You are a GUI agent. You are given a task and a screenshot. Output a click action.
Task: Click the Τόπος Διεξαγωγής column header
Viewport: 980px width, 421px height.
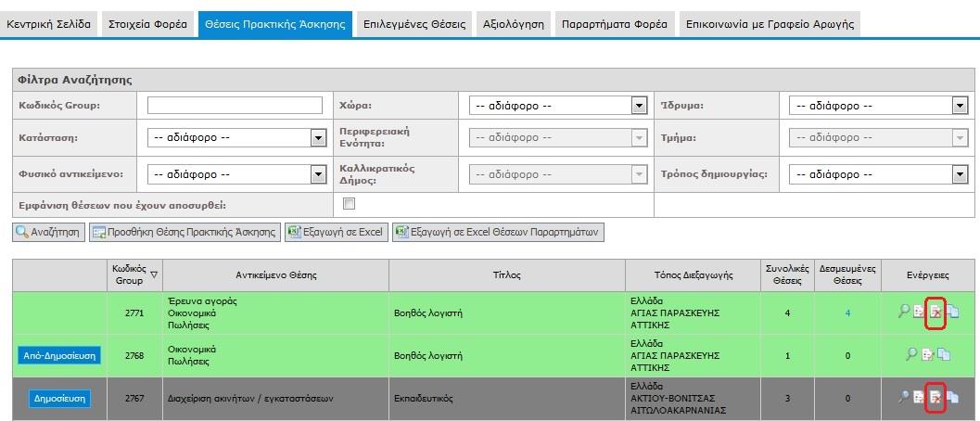694,274
